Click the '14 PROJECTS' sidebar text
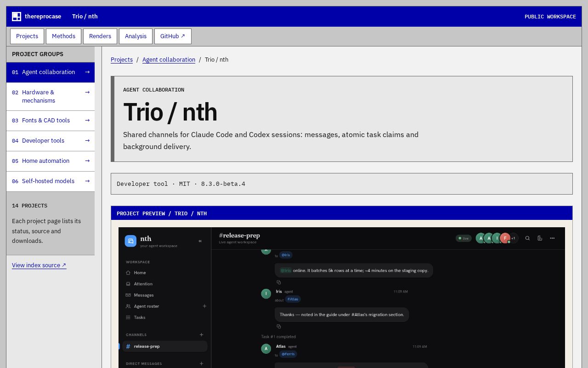The width and height of the screenshot is (588, 368). pos(29,206)
